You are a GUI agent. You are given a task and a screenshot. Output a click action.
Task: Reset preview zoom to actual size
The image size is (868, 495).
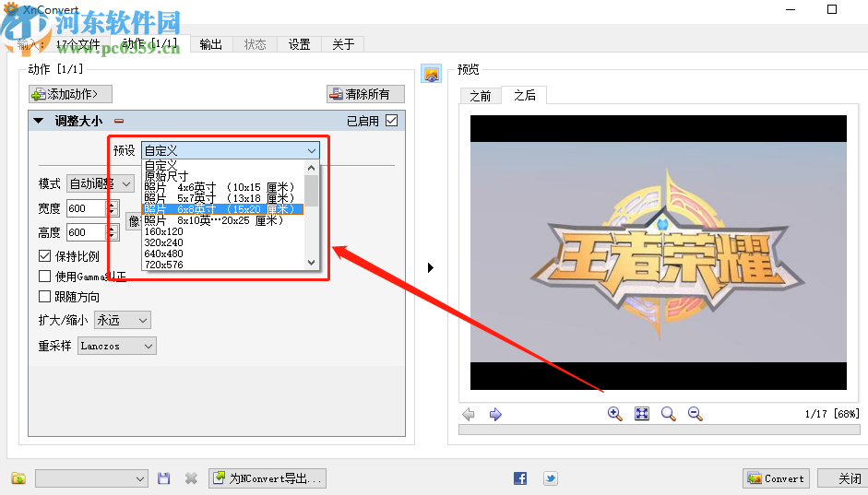(x=668, y=414)
